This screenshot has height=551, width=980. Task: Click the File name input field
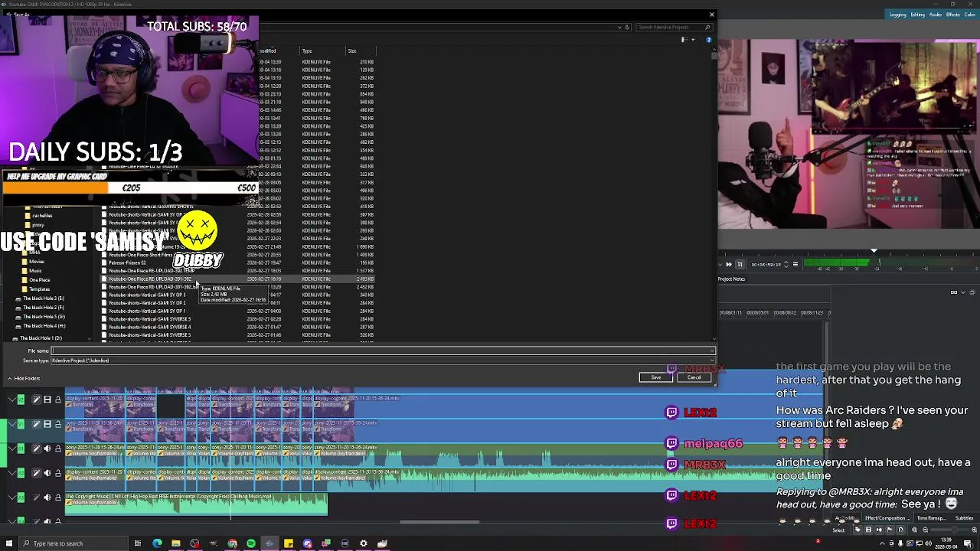click(383, 351)
